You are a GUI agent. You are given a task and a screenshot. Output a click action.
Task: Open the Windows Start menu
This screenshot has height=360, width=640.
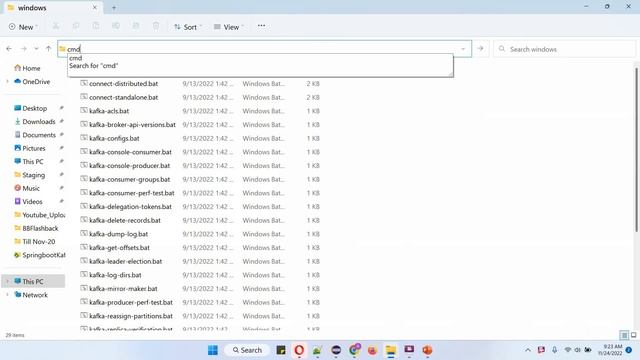pyautogui.click(x=213, y=350)
